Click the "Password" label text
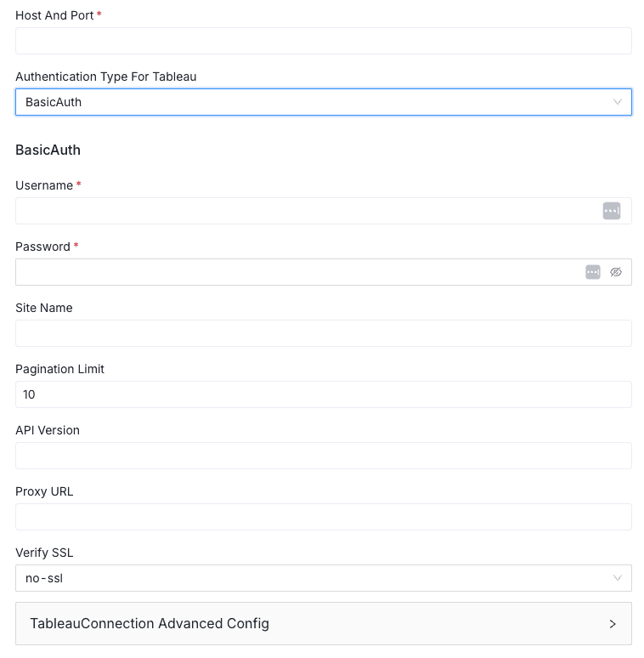Viewport: 644px width, 658px height. [x=42, y=247]
